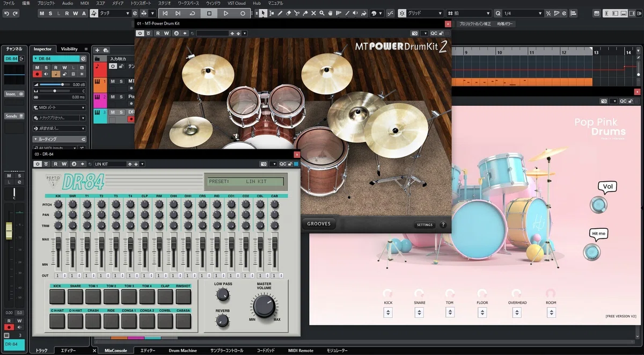This screenshot has height=355, width=644.
Task: Click the LOW PASS knob in DR-84
Action: point(223,294)
